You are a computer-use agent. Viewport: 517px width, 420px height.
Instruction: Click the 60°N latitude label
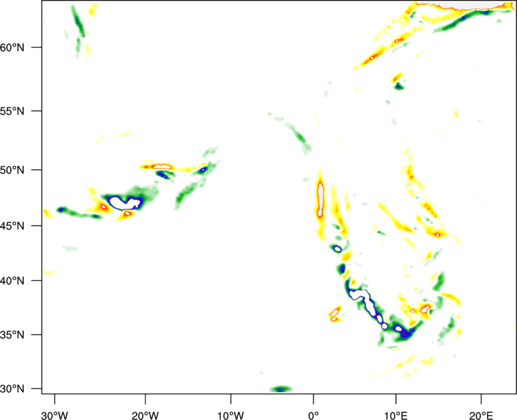(x=12, y=47)
